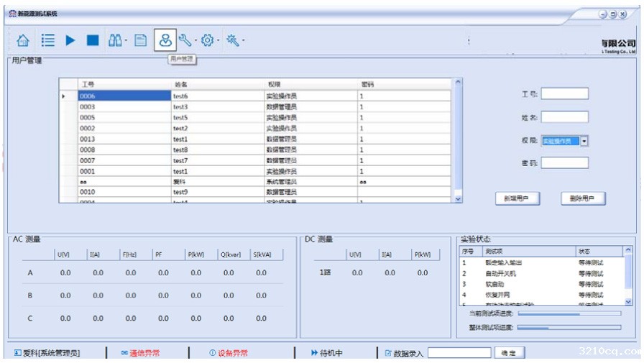Click 爱科[系统管理员] user status
The height and width of the screenshot is (363, 644).
coord(47,353)
